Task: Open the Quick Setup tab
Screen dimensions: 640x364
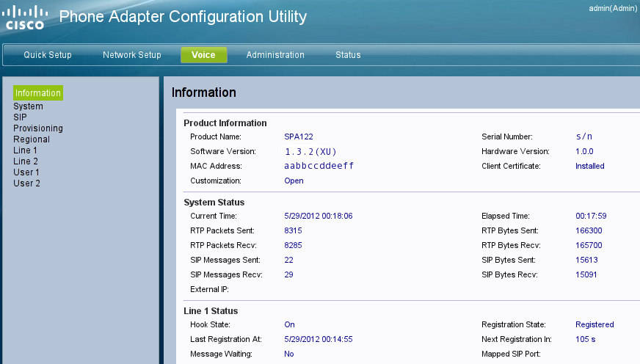Action: tap(48, 55)
